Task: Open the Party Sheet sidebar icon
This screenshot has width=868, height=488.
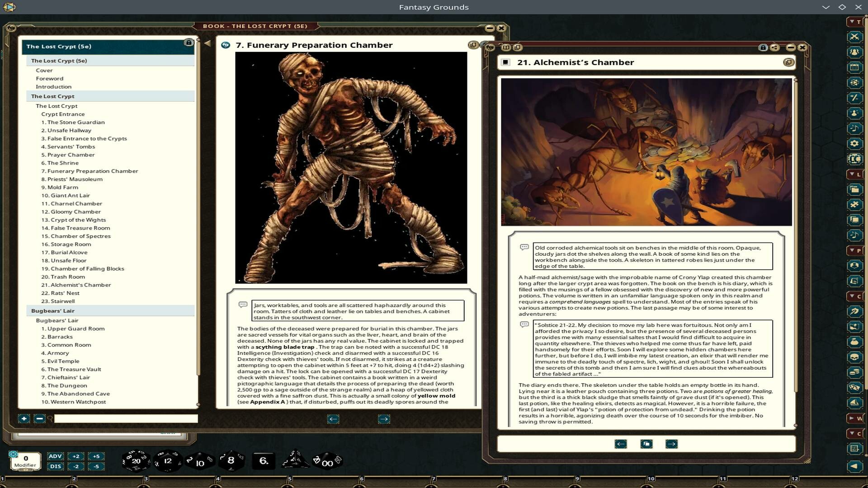Action: tap(856, 52)
